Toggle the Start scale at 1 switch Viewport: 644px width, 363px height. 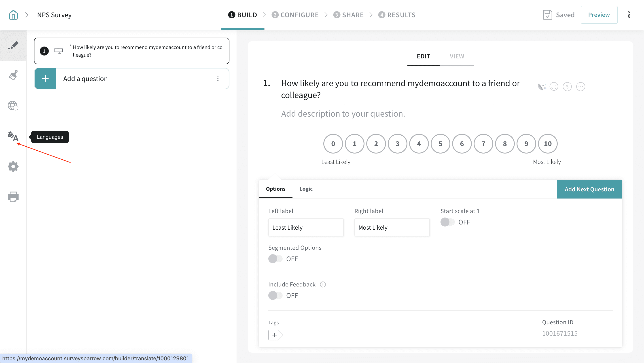tap(447, 222)
